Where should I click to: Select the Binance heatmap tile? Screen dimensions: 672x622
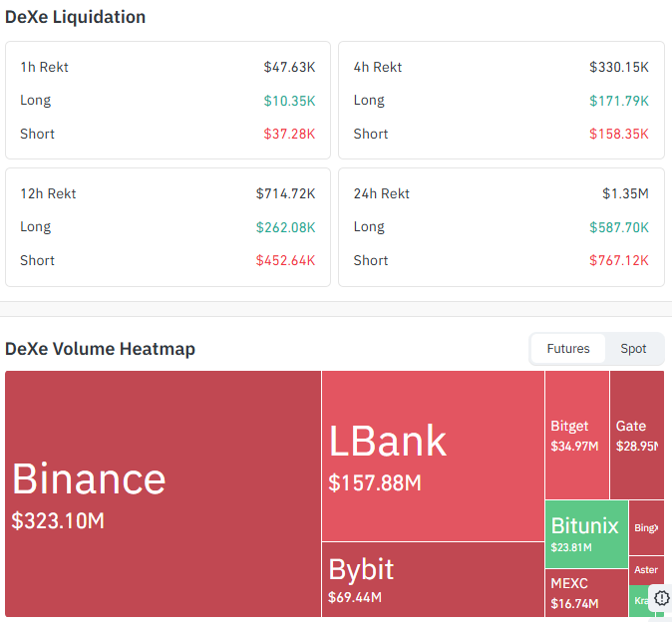pos(163,494)
